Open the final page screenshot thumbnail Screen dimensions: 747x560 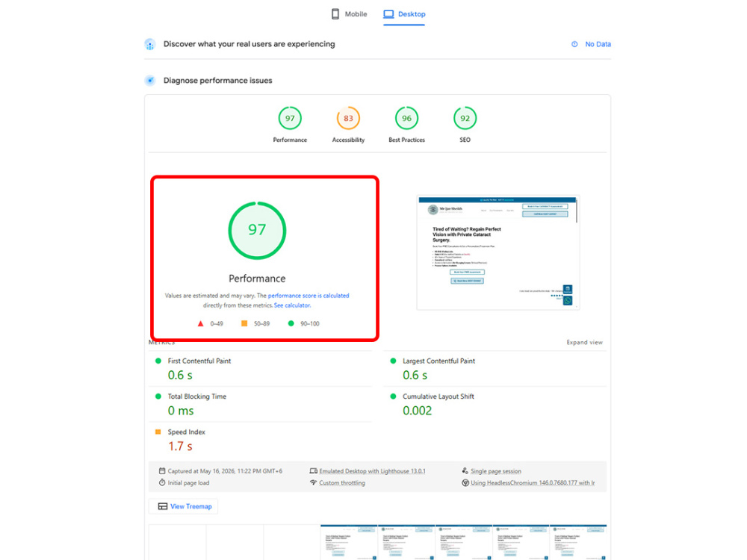point(498,253)
